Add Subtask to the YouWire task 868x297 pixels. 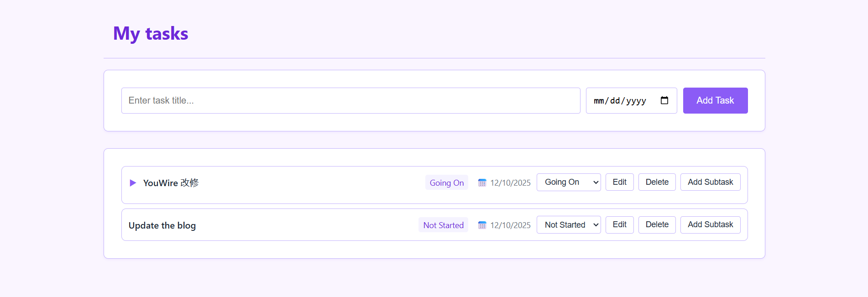(x=710, y=182)
